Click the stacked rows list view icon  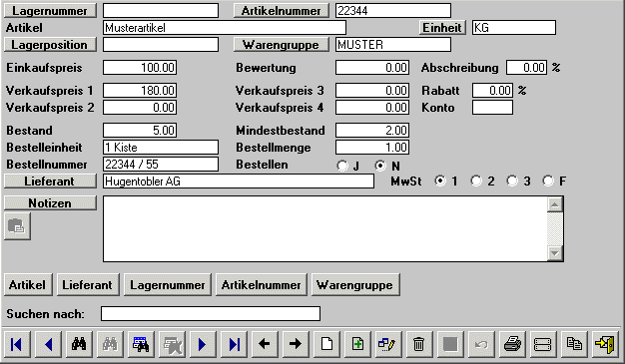(x=543, y=344)
